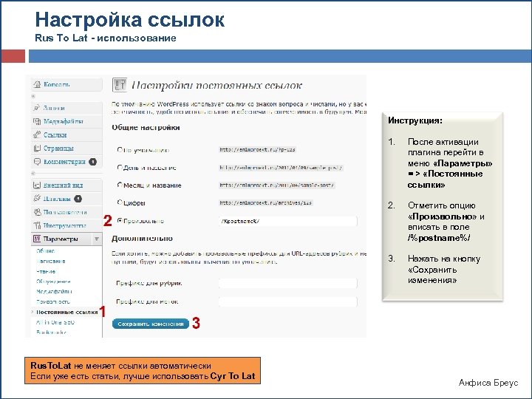Click the Ссылки chain icon

pos(37,134)
